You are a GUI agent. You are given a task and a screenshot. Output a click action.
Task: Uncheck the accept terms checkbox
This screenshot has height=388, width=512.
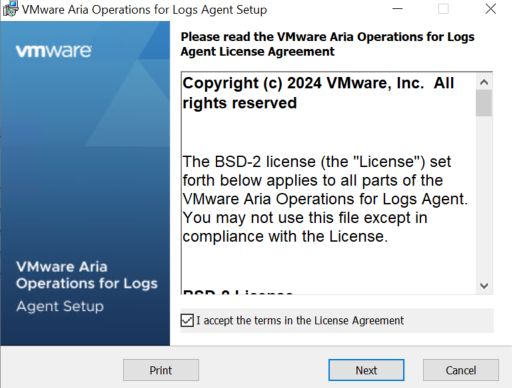[187, 321]
